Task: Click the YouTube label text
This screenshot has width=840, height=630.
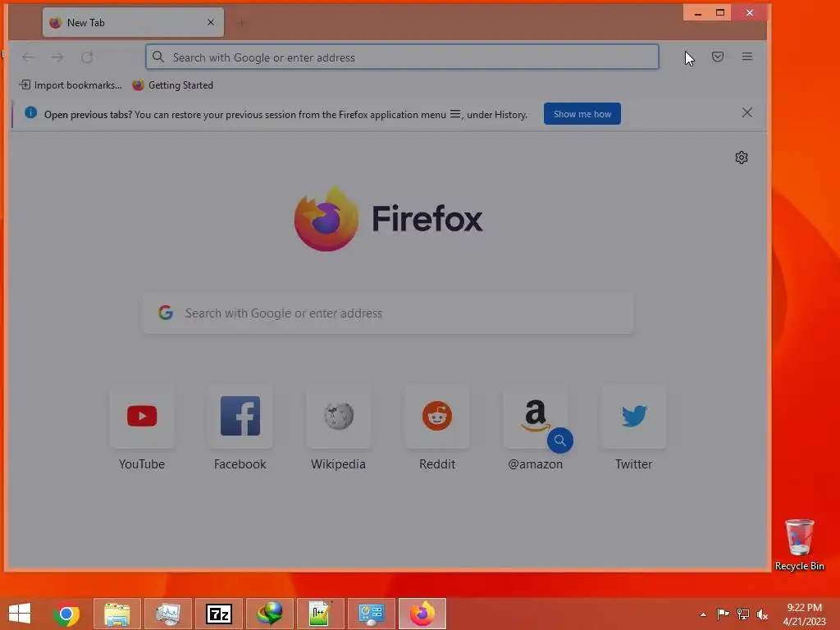Action: pyautogui.click(x=142, y=464)
